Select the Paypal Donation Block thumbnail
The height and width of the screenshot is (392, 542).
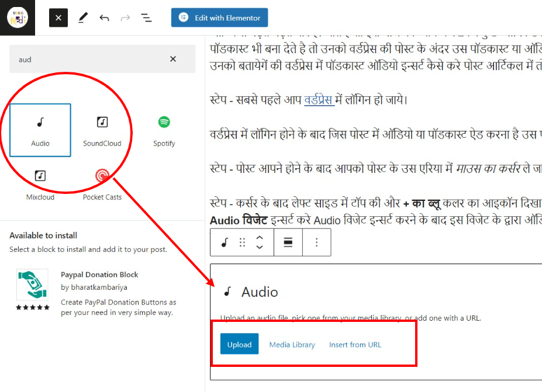pyautogui.click(x=33, y=285)
